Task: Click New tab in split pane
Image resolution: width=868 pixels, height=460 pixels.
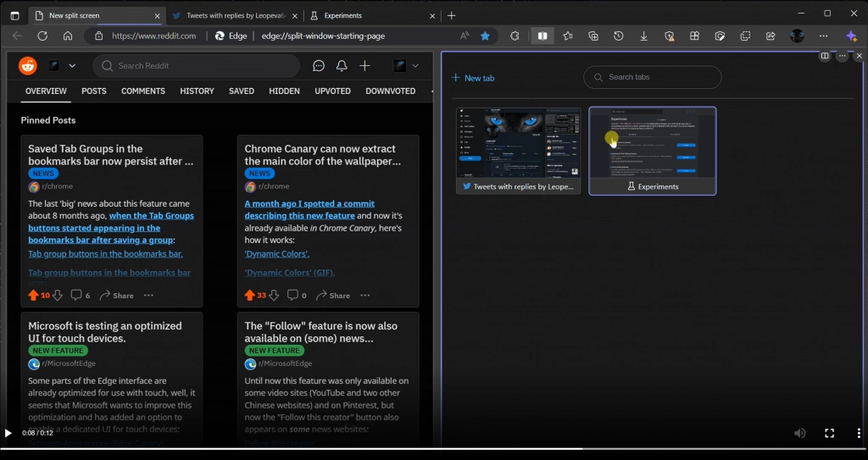Action: click(473, 78)
